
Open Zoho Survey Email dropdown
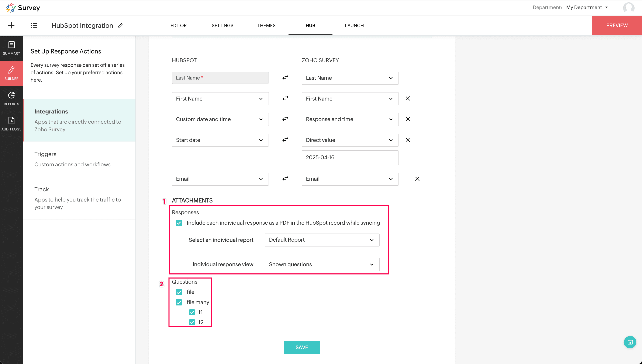pos(350,179)
